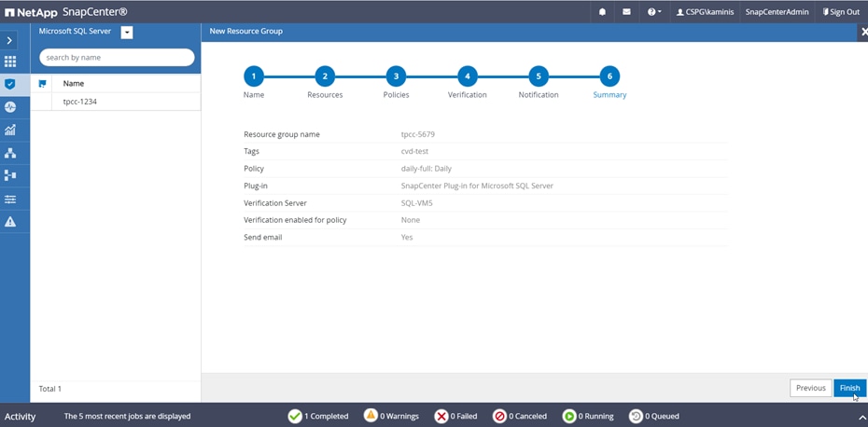Click the SnapCenter Plug-in for Microsoft SQL Server value

pos(477,186)
